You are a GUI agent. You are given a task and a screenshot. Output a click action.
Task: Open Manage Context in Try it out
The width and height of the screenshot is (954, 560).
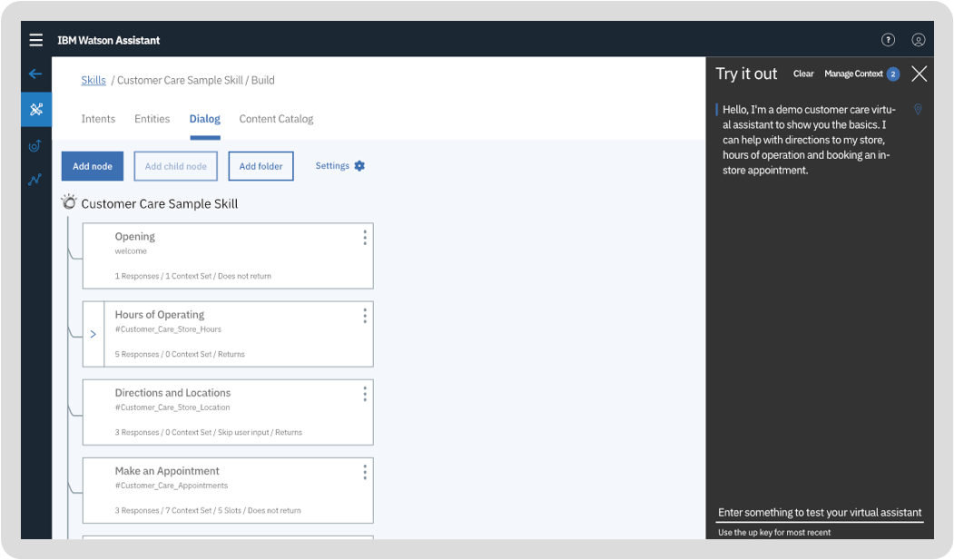tap(853, 74)
